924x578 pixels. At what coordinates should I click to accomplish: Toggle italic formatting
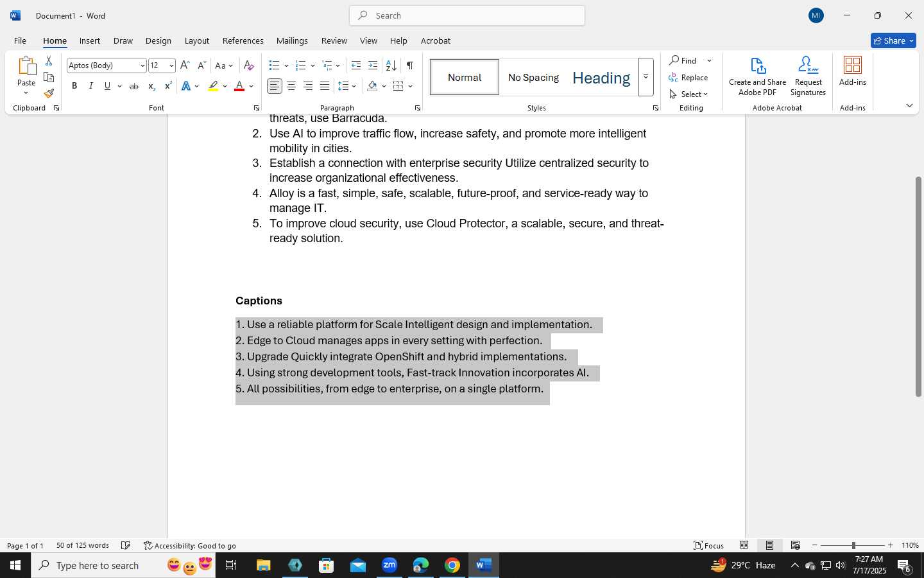91,86
